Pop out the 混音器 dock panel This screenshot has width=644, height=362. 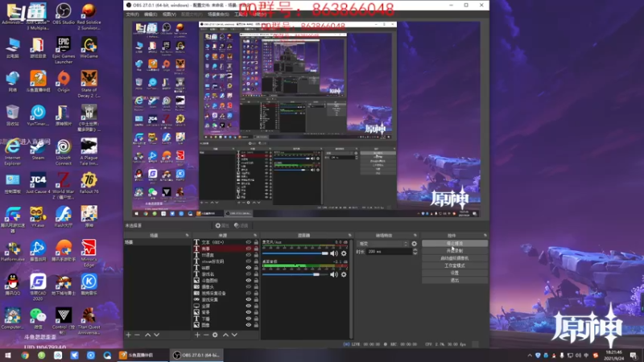pyautogui.click(x=350, y=236)
